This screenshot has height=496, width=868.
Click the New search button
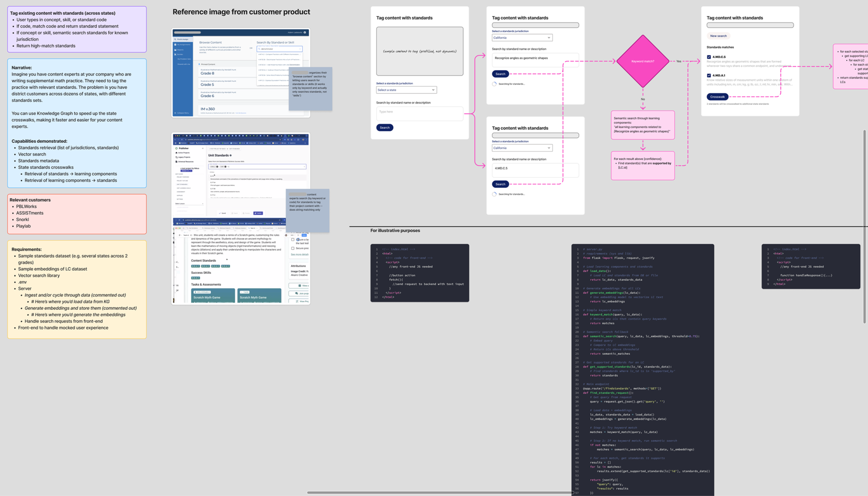[x=718, y=36]
